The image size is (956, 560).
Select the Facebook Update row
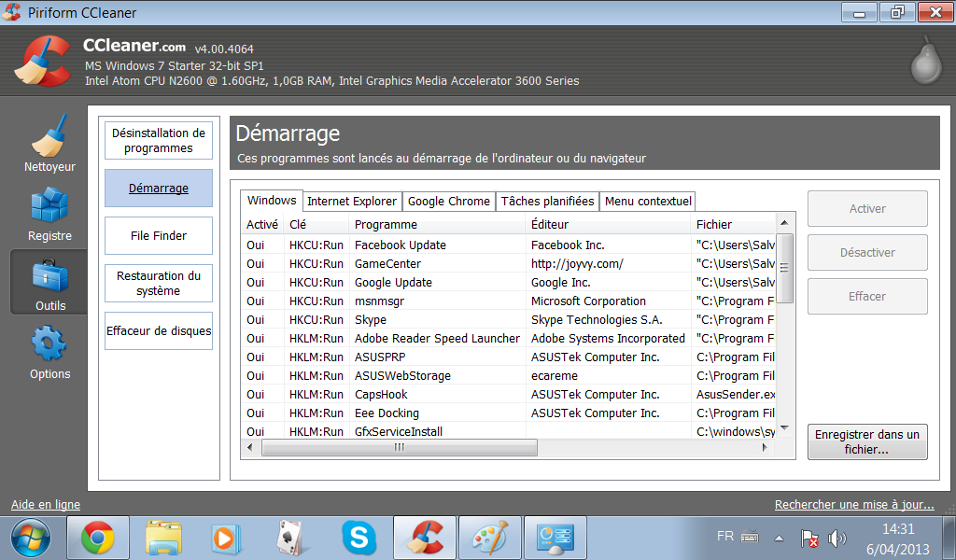(x=509, y=245)
